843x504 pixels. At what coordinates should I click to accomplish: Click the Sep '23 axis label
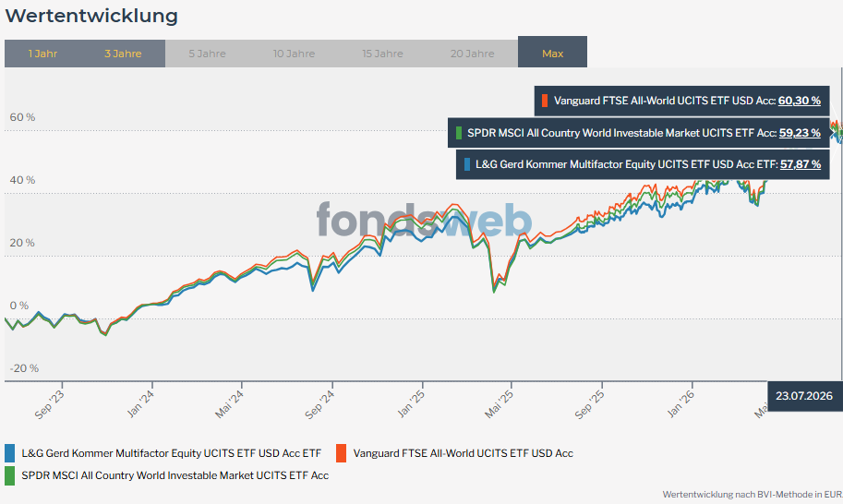coord(49,404)
